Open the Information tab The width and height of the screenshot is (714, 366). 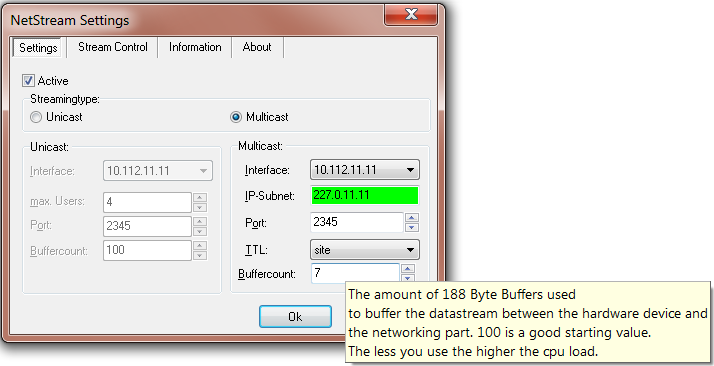tap(195, 47)
